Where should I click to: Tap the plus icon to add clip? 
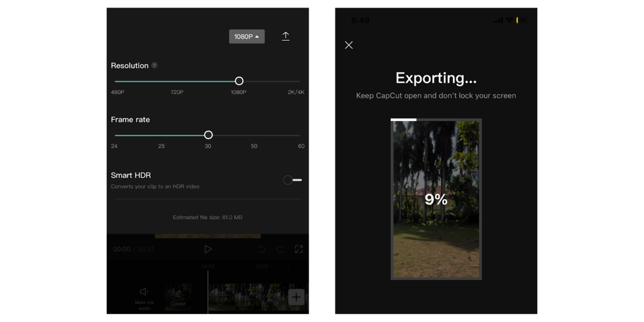(x=296, y=296)
